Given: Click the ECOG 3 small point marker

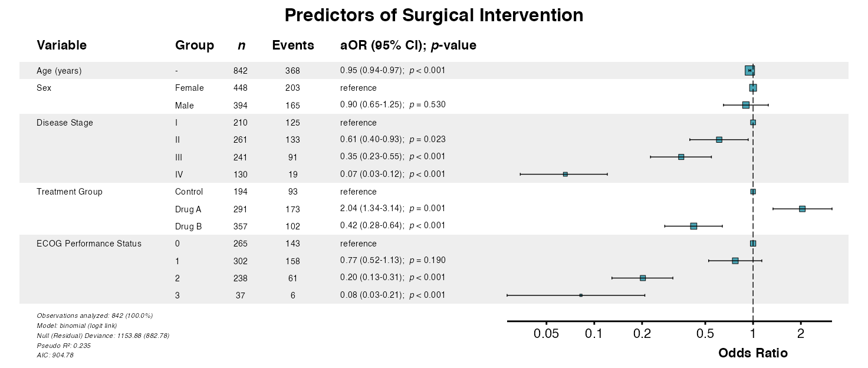Looking at the screenshot, I should (x=581, y=295).
